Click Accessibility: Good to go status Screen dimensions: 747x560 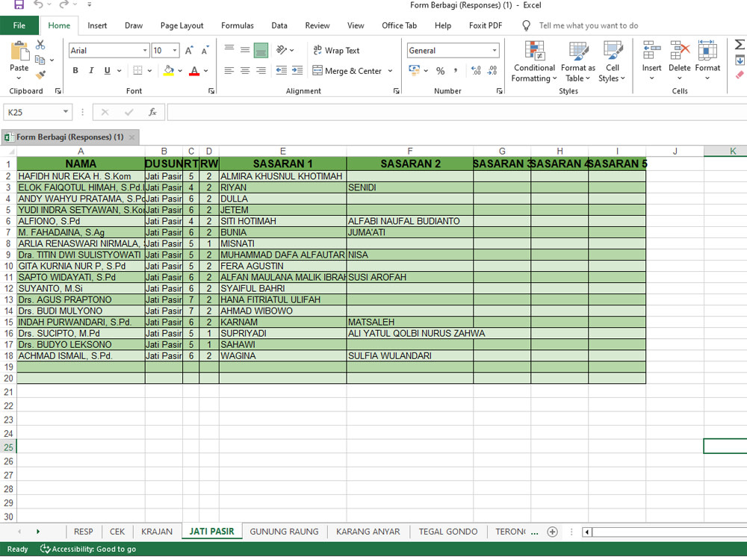89,549
